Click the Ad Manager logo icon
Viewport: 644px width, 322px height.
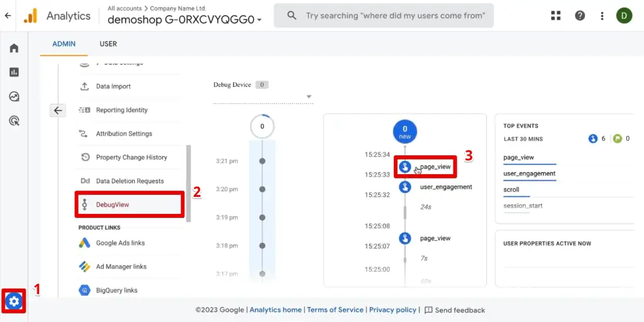tap(84, 267)
